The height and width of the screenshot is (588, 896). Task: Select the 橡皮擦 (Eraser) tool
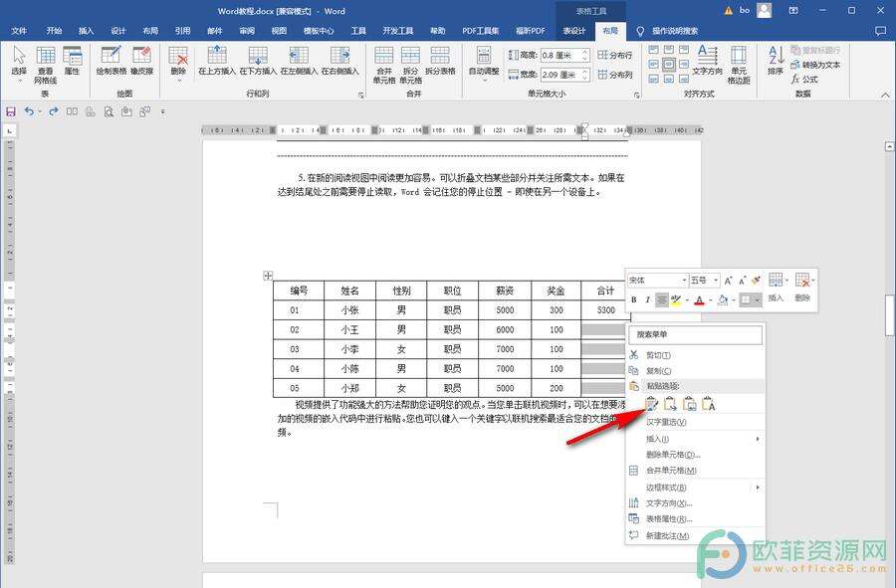[139, 58]
